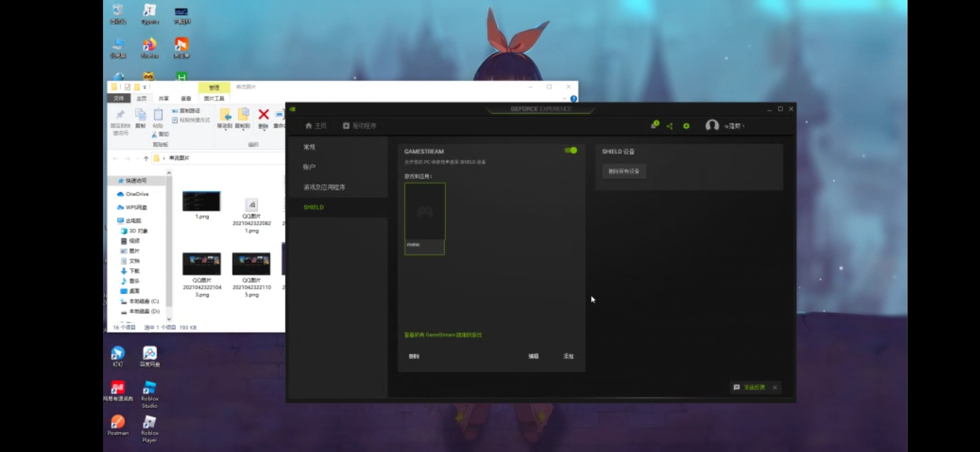This screenshot has width=980, height=452.
Task: Click the 删除所有设备 button
Action: (624, 171)
